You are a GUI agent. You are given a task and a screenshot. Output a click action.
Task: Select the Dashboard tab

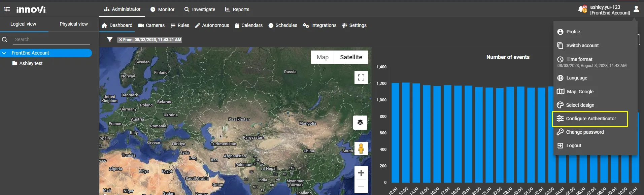(x=117, y=25)
